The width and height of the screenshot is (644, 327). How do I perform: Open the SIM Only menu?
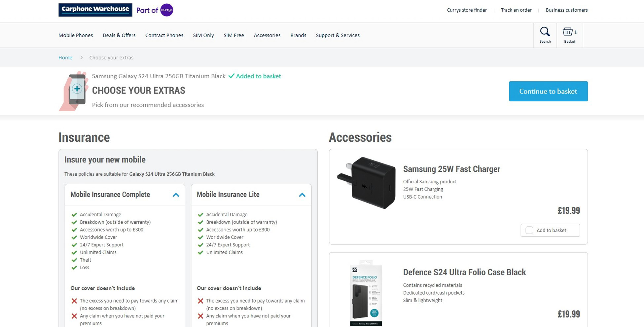click(203, 35)
